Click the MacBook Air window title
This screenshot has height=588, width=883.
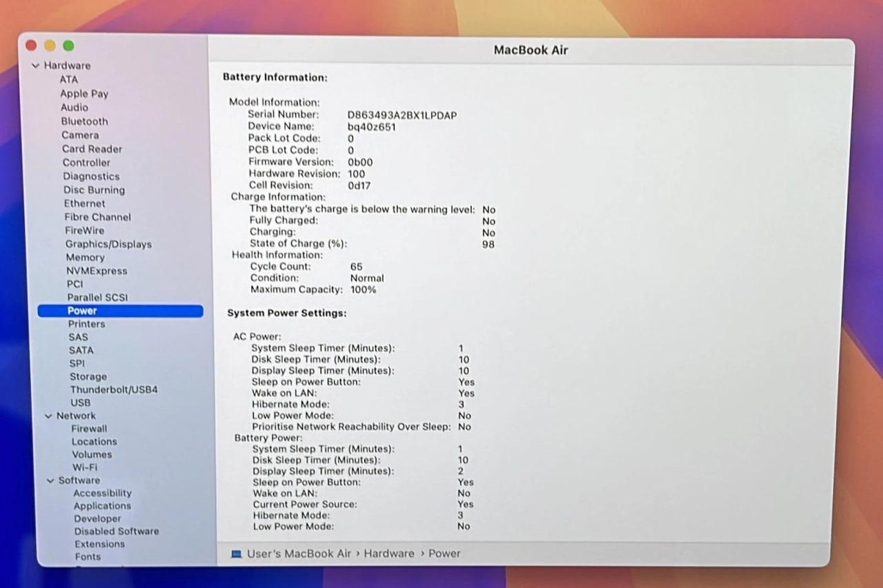[530, 50]
